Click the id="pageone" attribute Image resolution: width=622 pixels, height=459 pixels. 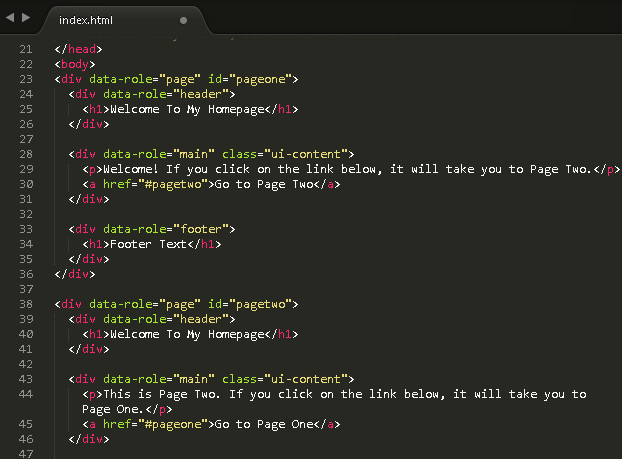tap(250, 79)
